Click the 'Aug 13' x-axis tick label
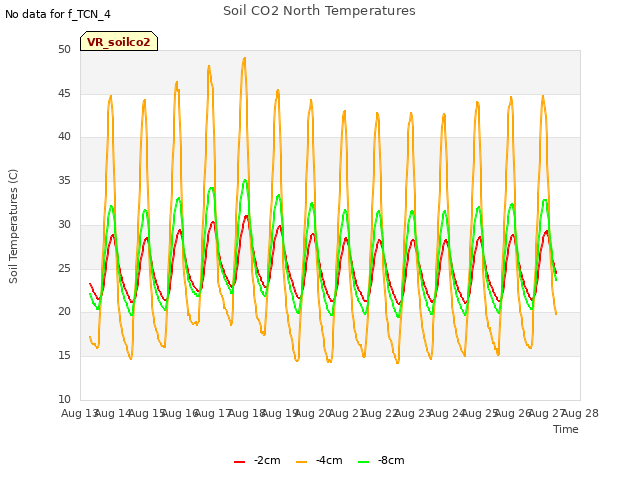 tap(79, 413)
